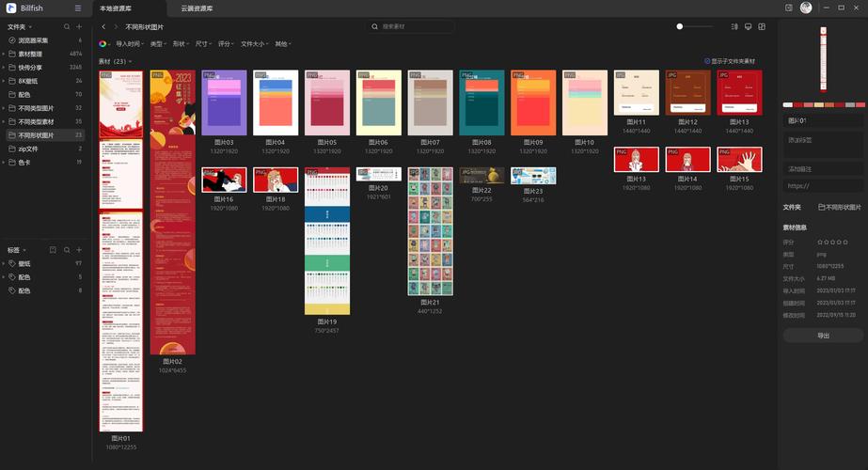Open the Billfish hamburger menu
868x470 pixels.
[x=77, y=8]
